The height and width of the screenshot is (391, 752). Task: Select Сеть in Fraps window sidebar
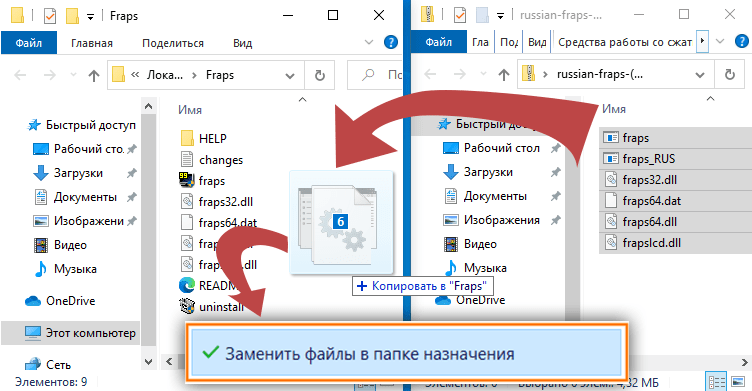tap(48, 365)
